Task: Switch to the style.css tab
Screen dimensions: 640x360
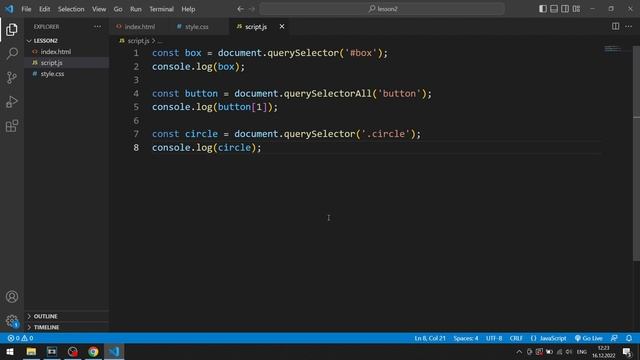Action: point(196,27)
